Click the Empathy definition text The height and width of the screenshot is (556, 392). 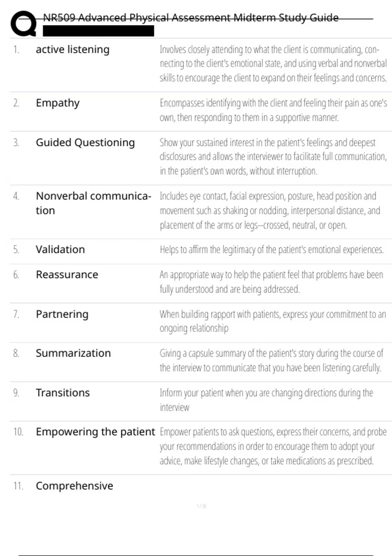click(x=273, y=110)
